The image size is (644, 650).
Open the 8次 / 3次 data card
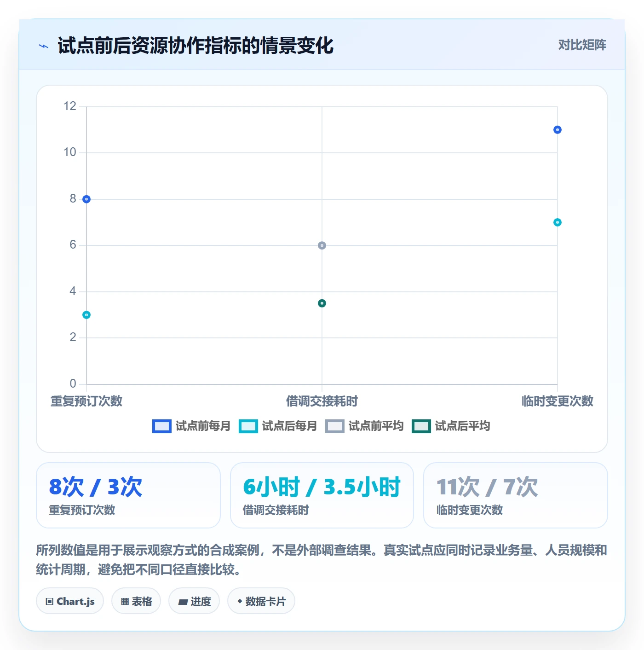pos(128,495)
